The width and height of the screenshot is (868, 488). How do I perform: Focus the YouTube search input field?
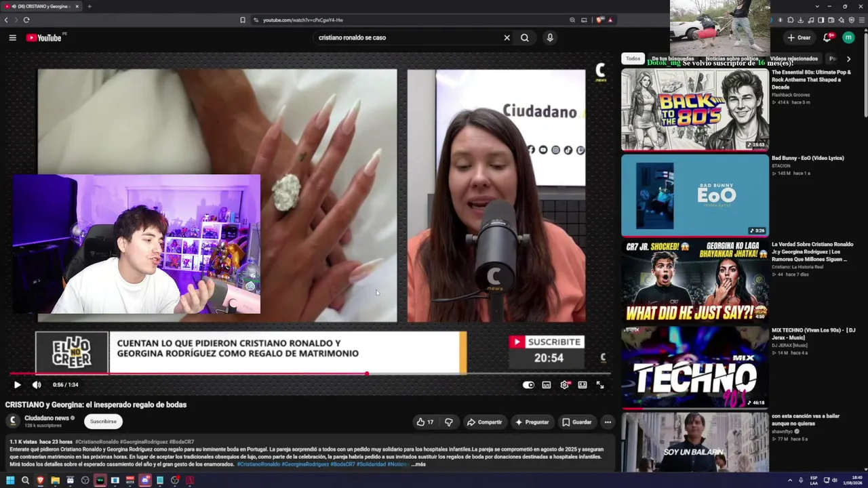(x=407, y=38)
